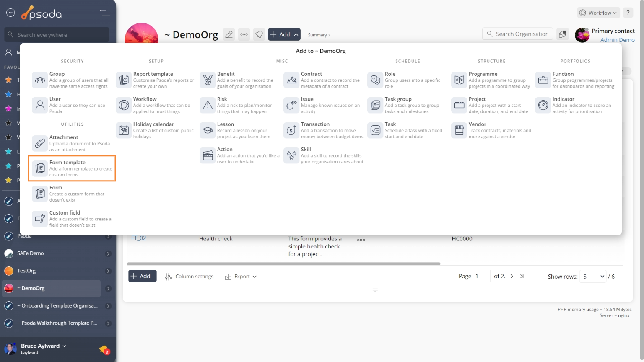Open the three-dots more options button by DemoOrg
The height and width of the screenshot is (362, 644).
point(244,34)
